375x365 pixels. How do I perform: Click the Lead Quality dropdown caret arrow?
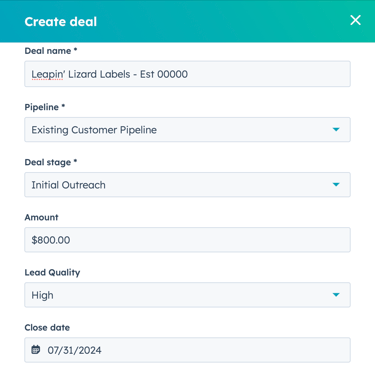[x=336, y=295]
